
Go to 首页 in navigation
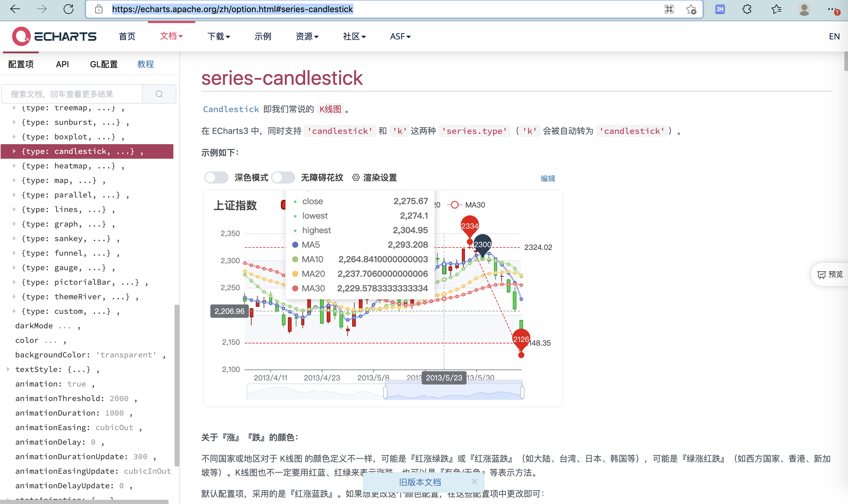point(127,36)
